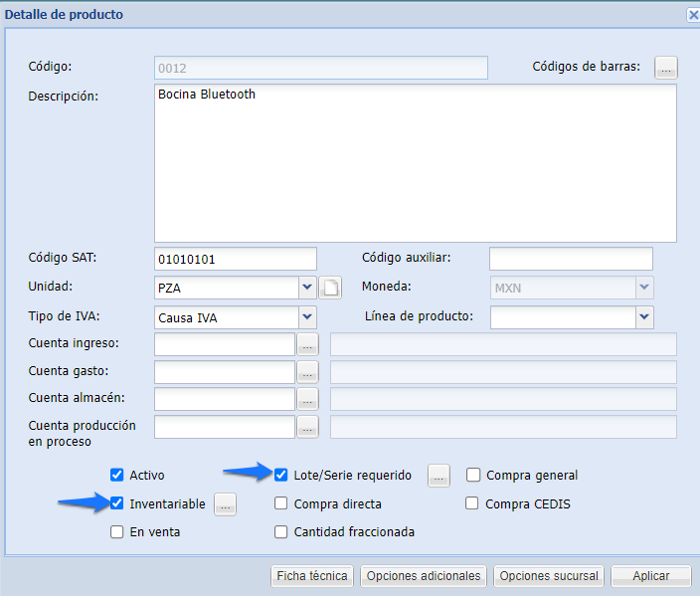The image size is (700, 596).
Task: Click the new unit document icon
Action: click(x=330, y=289)
